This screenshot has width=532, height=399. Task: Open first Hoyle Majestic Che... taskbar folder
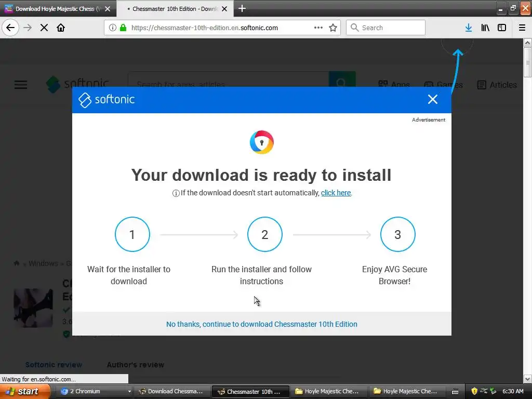[x=328, y=391]
